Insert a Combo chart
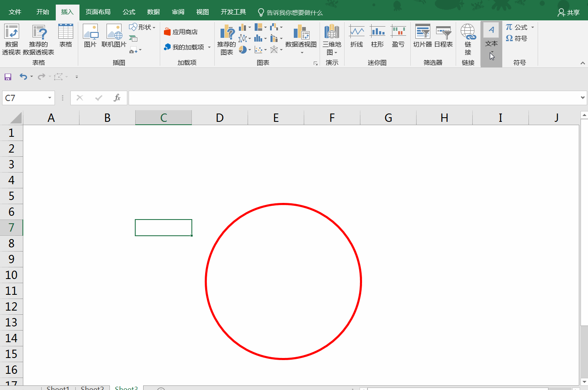588x390 pixels. pyautogui.click(x=276, y=39)
